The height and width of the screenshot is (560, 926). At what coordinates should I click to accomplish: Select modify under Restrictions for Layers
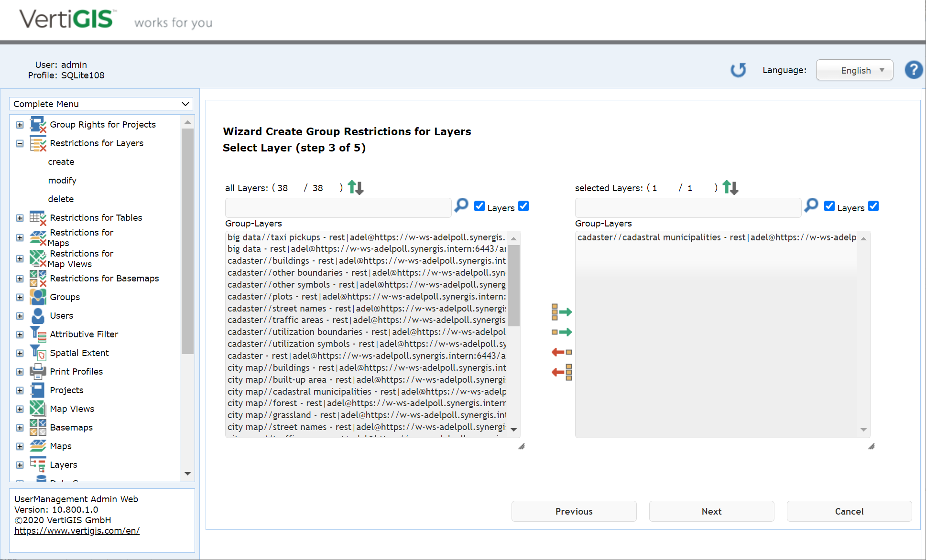pyautogui.click(x=62, y=180)
